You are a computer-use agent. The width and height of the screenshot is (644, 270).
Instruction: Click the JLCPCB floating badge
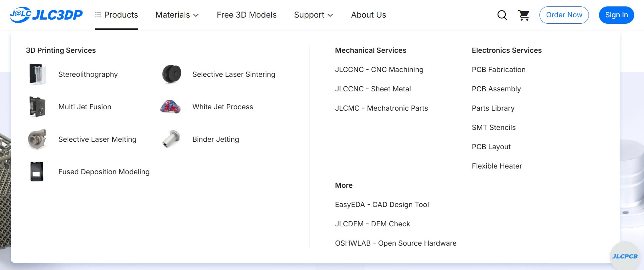[x=625, y=256]
